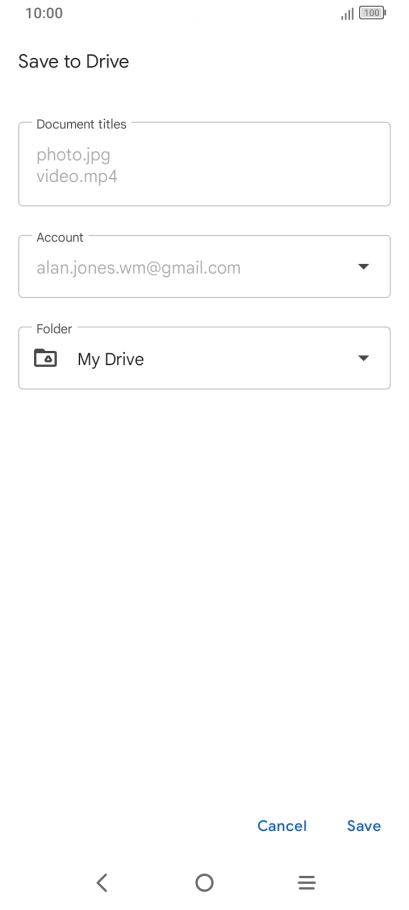Tap the video.mp4 title text

pos(77,176)
